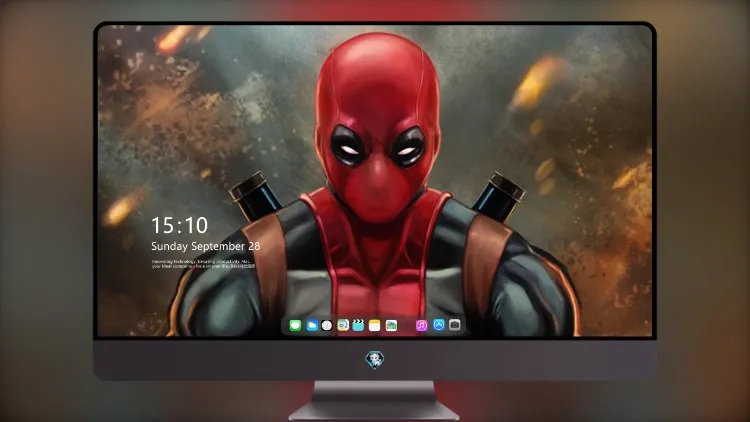Open the Clock app in the dock
This screenshot has height=422, width=750.
[327, 325]
